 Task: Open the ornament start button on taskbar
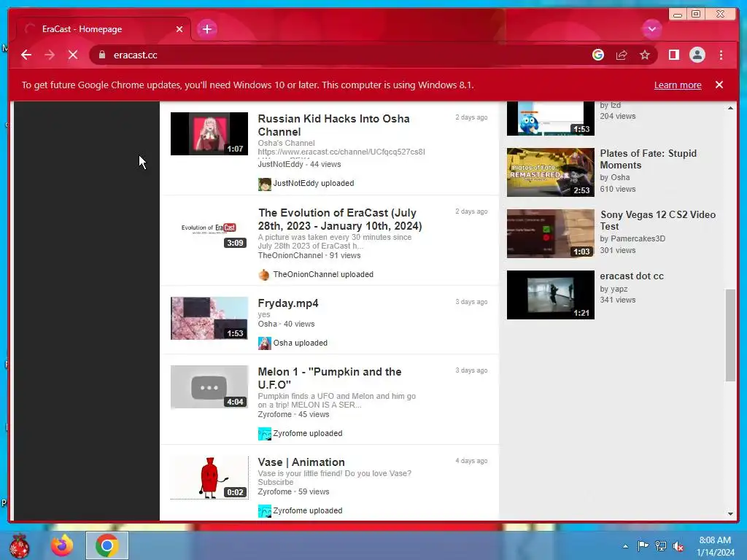coord(20,545)
